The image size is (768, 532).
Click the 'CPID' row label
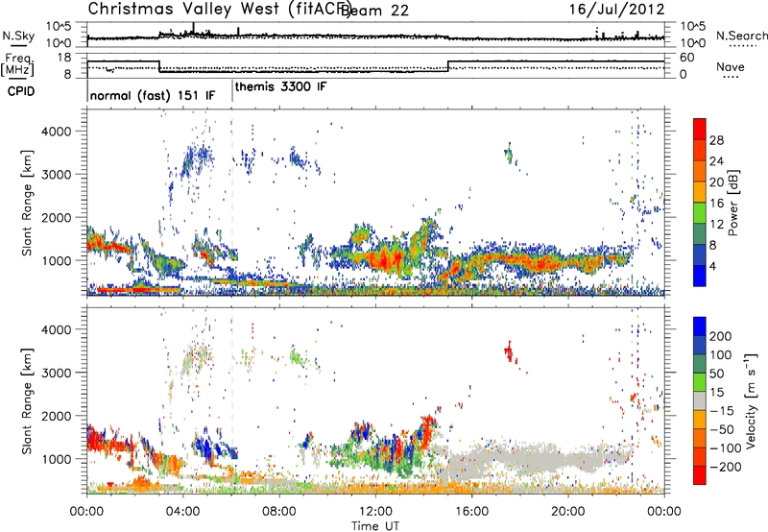[21, 91]
